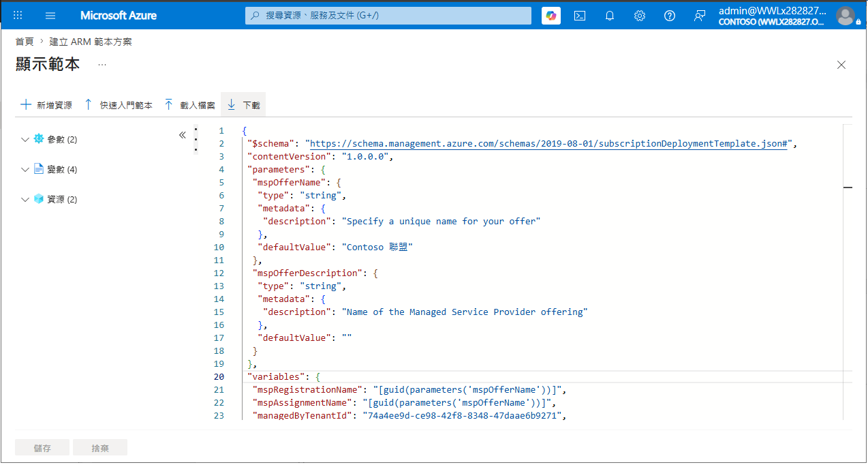868x465 pixels.
Task: Click 下載 toolbar button
Action: pyautogui.click(x=243, y=105)
